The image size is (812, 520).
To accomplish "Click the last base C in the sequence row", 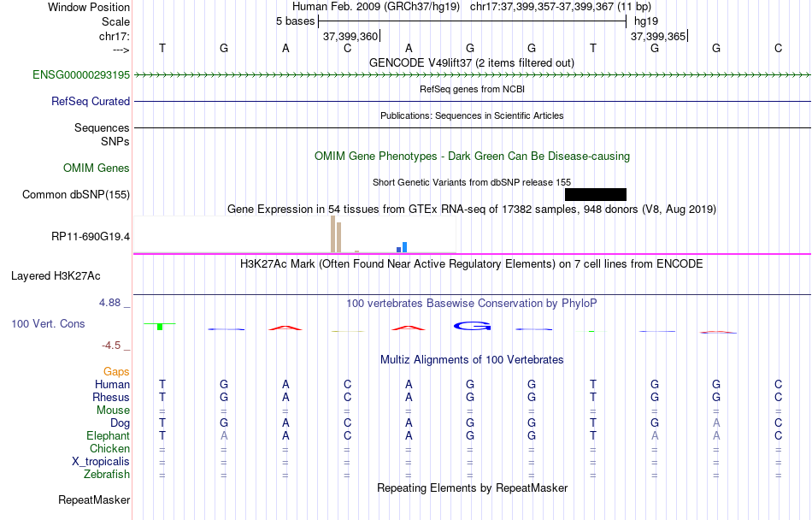I will (x=778, y=48).
